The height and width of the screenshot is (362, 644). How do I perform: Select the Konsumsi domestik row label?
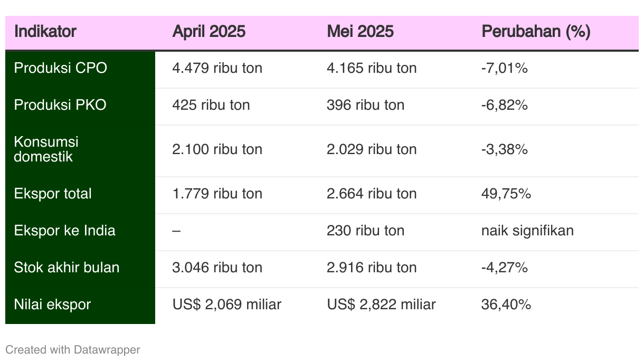coord(46,149)
